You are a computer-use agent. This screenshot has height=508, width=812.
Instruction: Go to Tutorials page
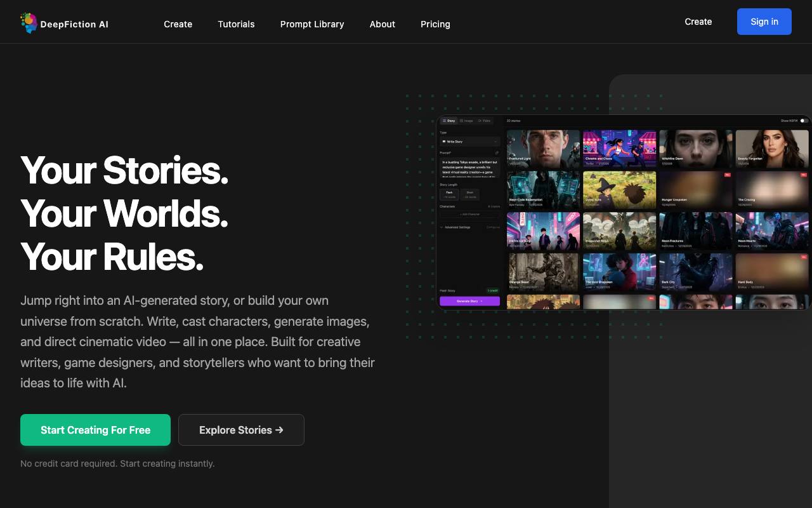(236, 24)
